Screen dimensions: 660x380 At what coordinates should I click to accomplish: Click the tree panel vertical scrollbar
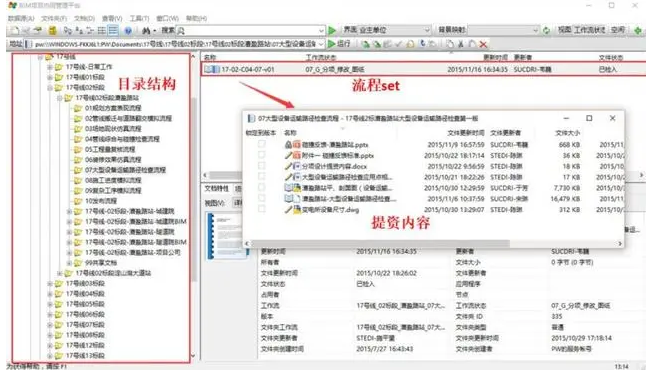(x=194, y=189)
